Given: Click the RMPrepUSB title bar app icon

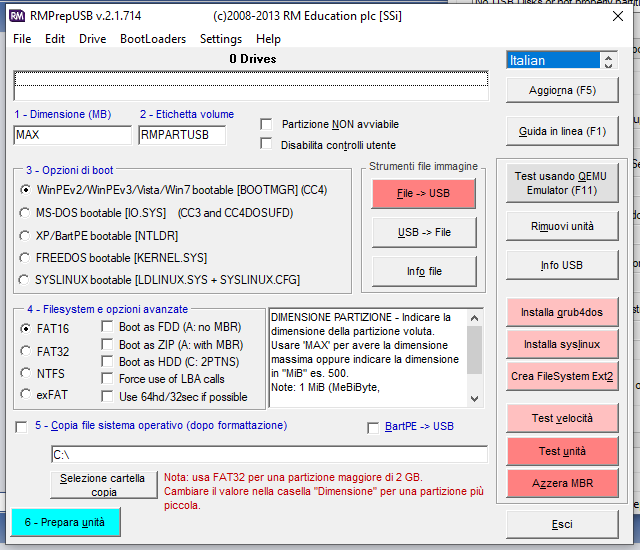Looking at the screenshot, I should (x=17, y=16).
